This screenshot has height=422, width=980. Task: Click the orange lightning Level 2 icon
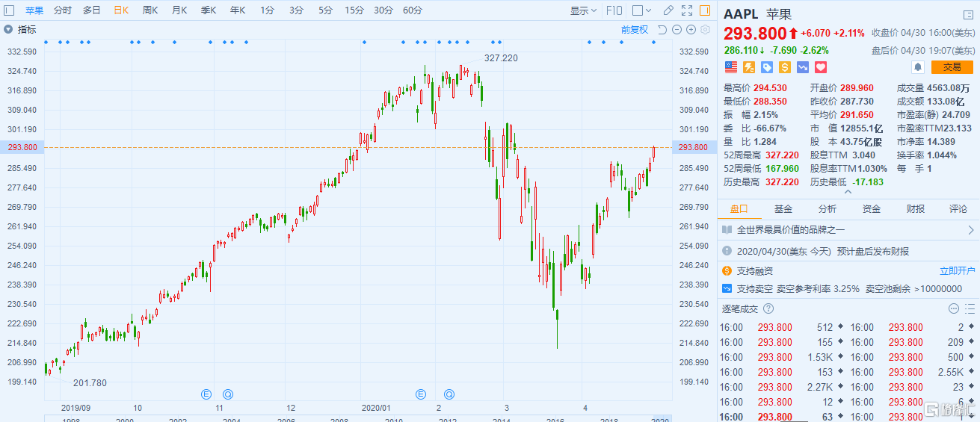pos(748,67)
